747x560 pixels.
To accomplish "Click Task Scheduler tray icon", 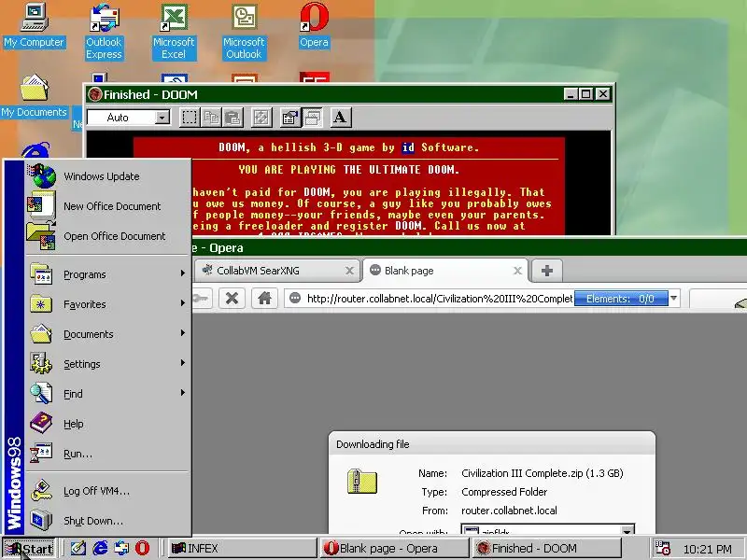I will coord(663,549).
